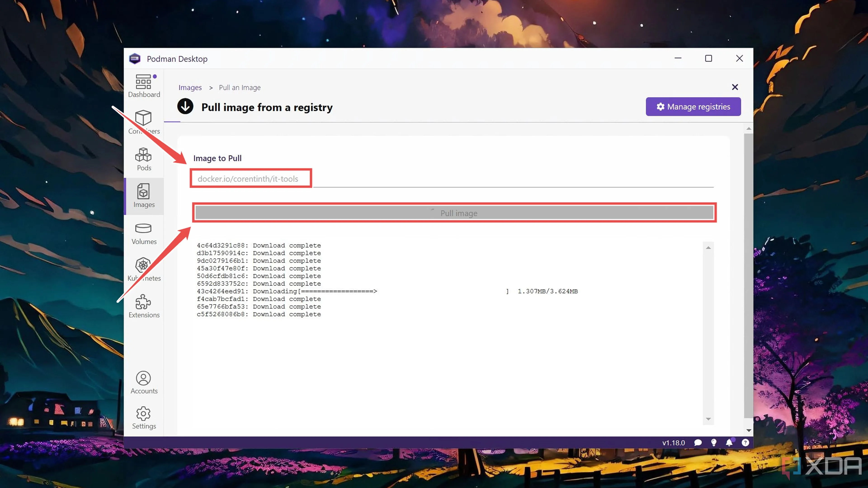Viewport: 868px width, 488px height.
Task: Open the Accounts page
Action: [x=144, y=382]
